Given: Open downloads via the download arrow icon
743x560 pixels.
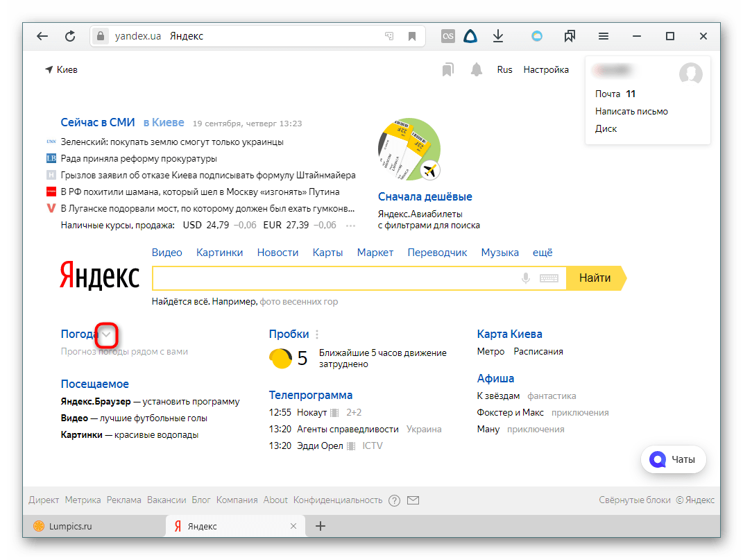Looking at the screenshot, I should [x=498, y=37].
